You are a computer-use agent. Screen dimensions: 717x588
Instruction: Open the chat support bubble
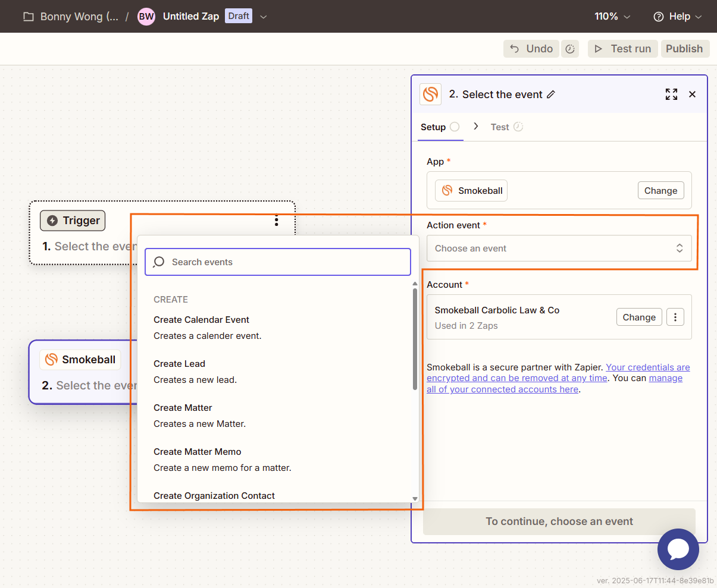click(678, 549)
